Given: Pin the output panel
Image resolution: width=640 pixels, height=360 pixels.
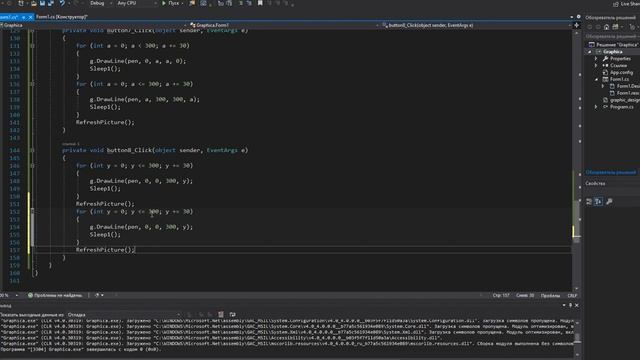Looking at the screenshot, I should (570, 305).
